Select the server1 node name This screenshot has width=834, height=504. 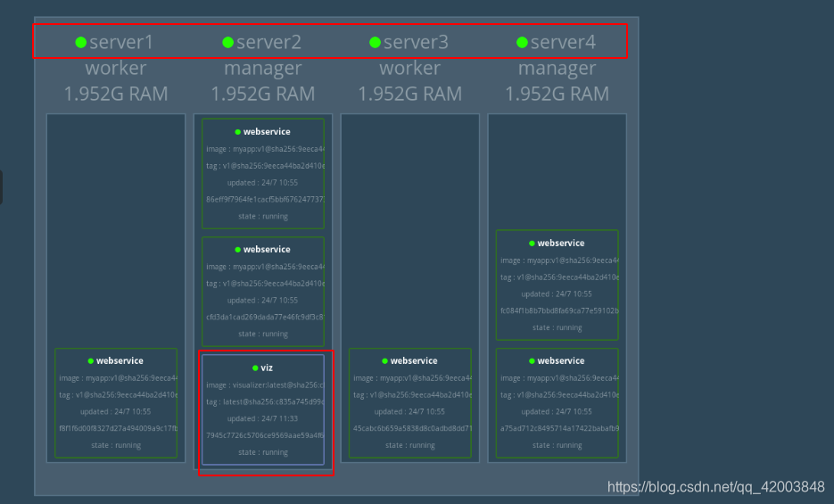(x=121, y=42)
